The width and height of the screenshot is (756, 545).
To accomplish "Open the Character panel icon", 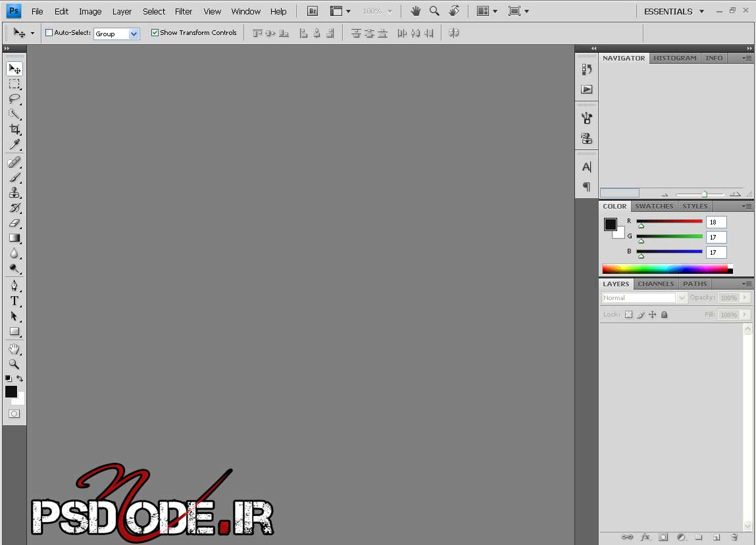I will [586, 167].
